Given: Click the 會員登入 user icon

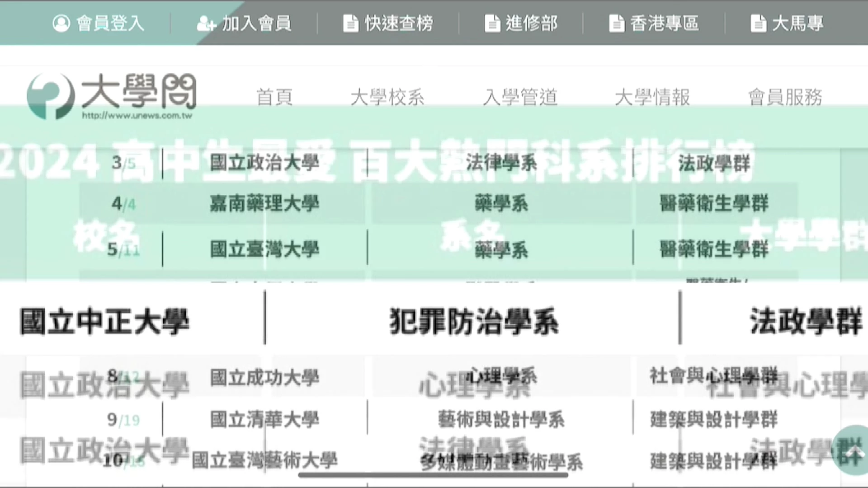Looking at the screenshot, I should 61,23.
